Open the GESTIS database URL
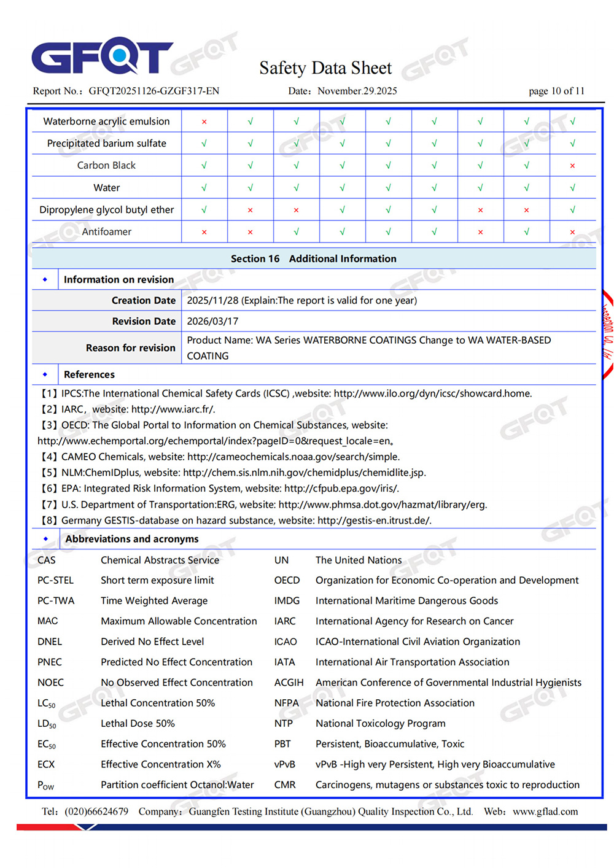The height and width of the screenshot is (868, 614). click(x=374, y=521)
